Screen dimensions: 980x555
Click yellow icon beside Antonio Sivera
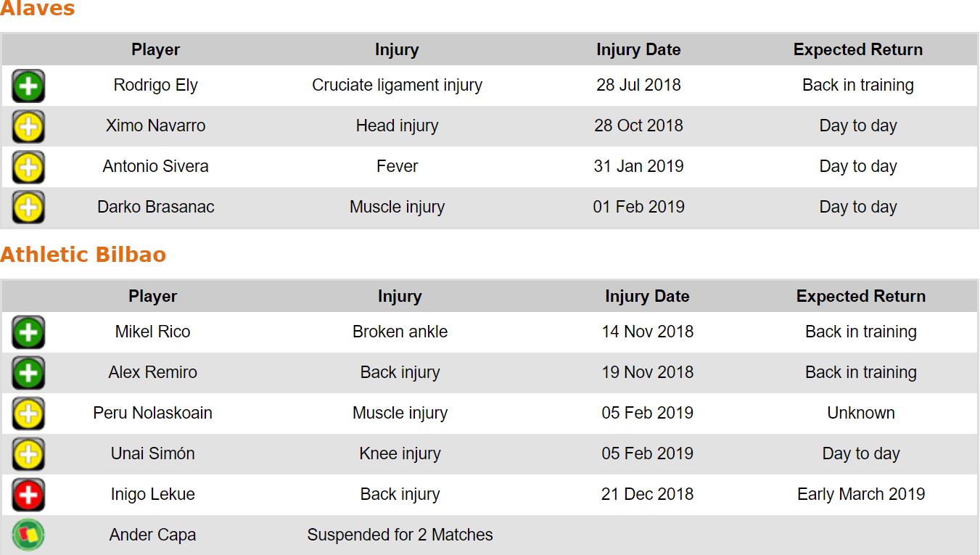(x=28, y=167)
